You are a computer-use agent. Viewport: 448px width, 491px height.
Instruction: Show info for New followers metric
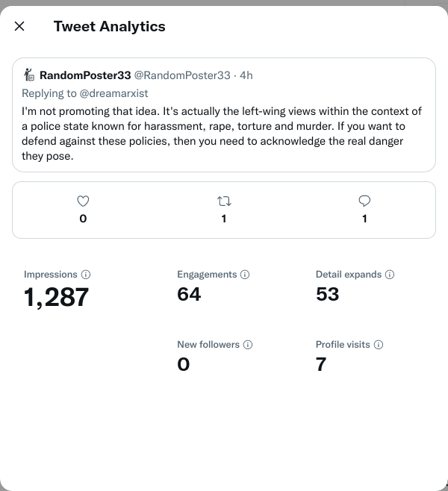[x=248, y=345]
